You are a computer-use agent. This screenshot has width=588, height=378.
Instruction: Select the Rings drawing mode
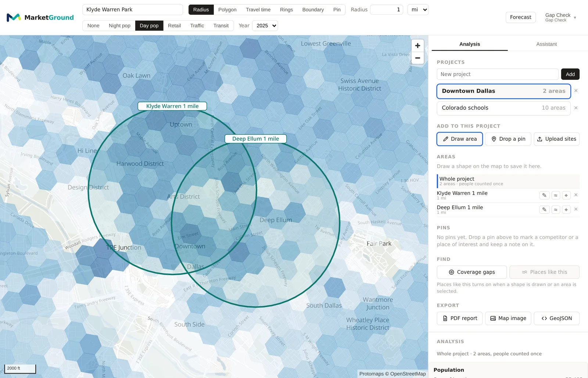pyautogui.click(x=286, y=10)
